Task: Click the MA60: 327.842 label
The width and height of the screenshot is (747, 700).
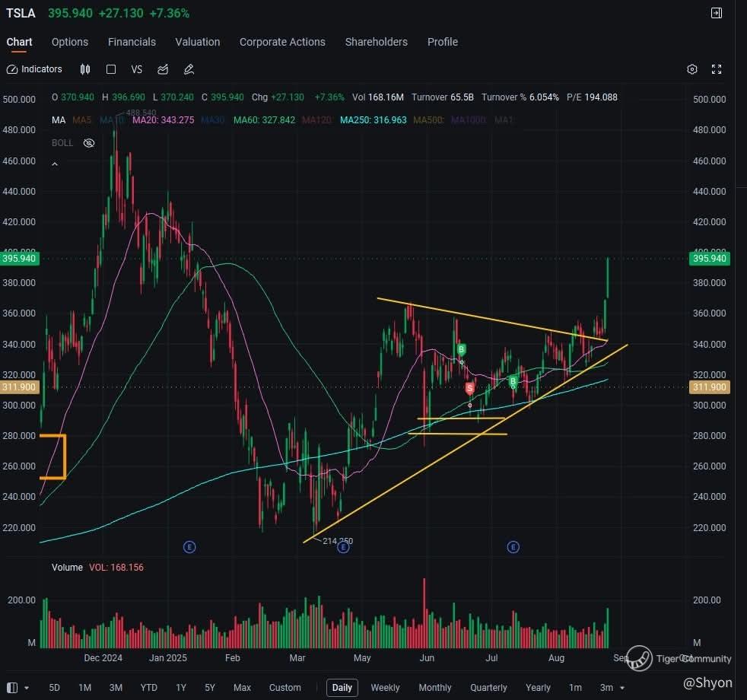Action: pos(265,120)
